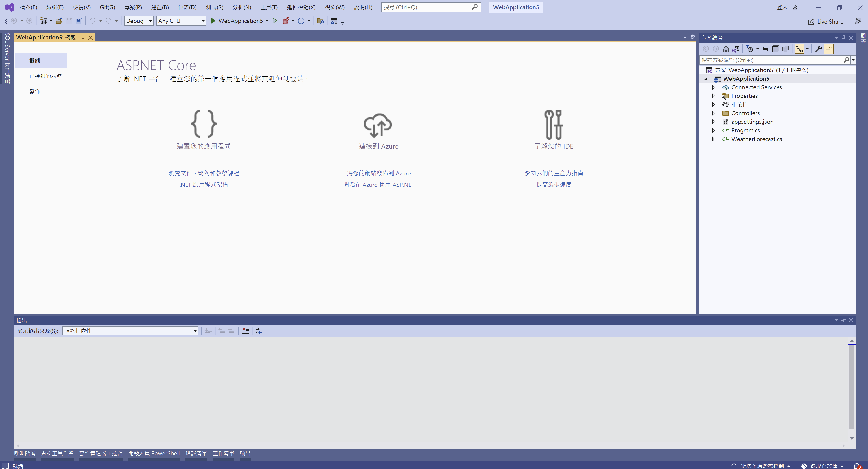Image resolution: width=868 pixels, height=469 pixels.
Task: Toggle word wrap in the Output panel
Action: click(x=259, y=331)
